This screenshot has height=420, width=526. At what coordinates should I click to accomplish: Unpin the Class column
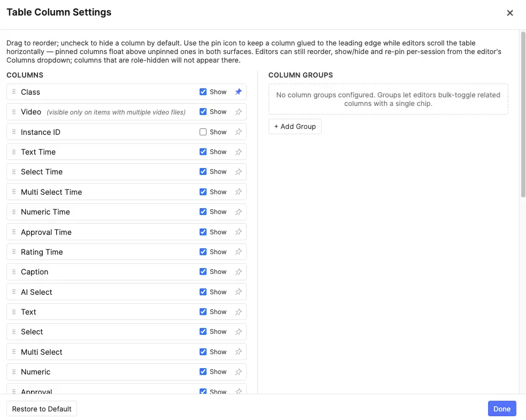tap(239, 91)
